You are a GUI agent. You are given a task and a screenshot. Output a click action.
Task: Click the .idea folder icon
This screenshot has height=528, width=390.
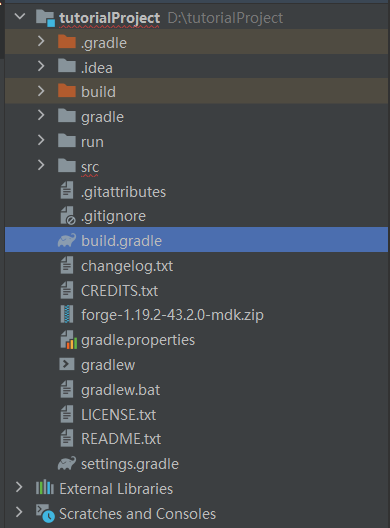[x=67, y=66]
